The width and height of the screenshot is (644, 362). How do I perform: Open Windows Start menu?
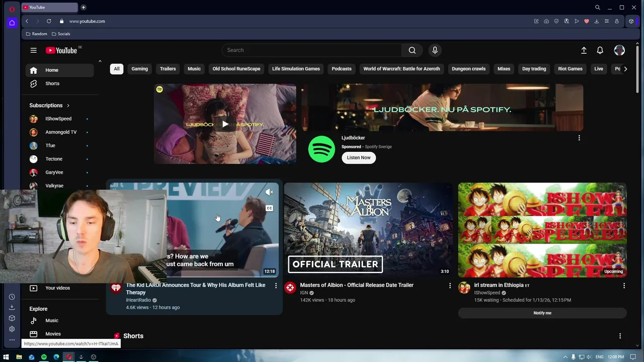pyautogui.click(x=6, y=357)
